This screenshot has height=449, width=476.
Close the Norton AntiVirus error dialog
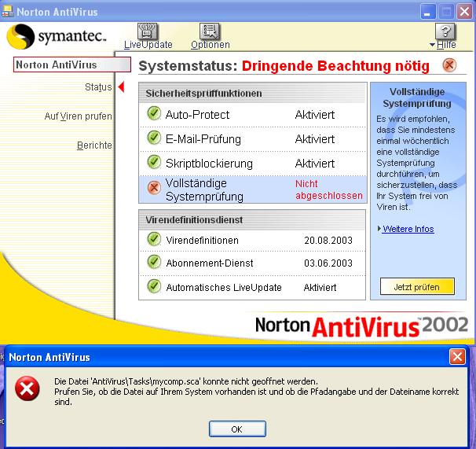tap(457, 356)
